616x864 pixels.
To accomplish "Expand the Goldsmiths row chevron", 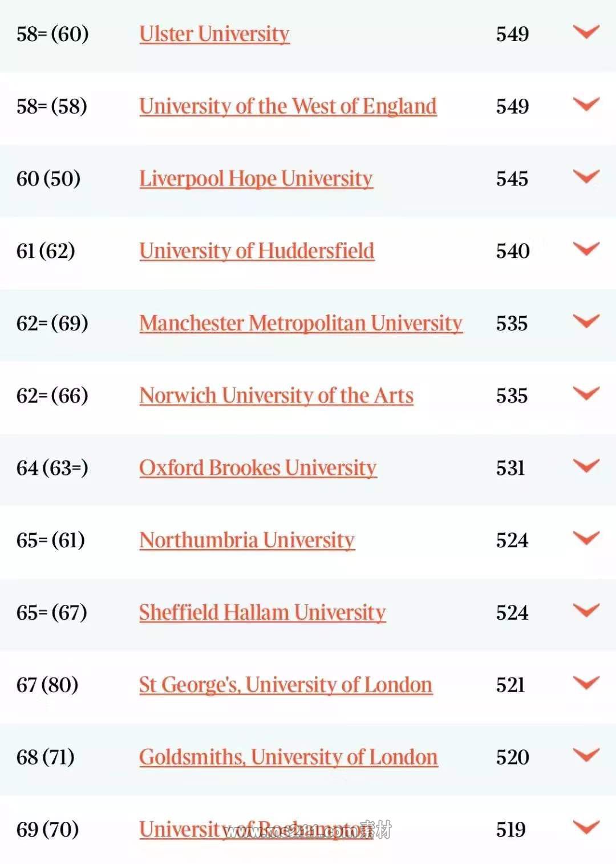I will pyautogui.click(x=586, y=755).
